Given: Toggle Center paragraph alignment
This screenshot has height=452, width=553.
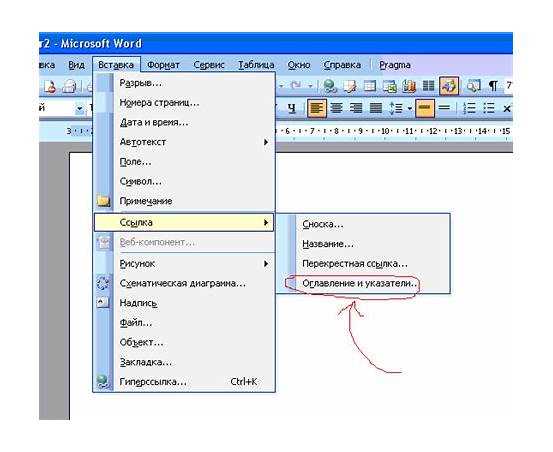Looking at the screenshot, I should click(x=336, y=108).
